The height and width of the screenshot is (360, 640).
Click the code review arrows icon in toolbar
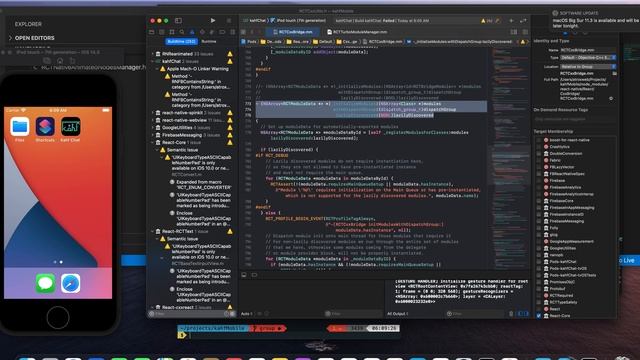523,20
